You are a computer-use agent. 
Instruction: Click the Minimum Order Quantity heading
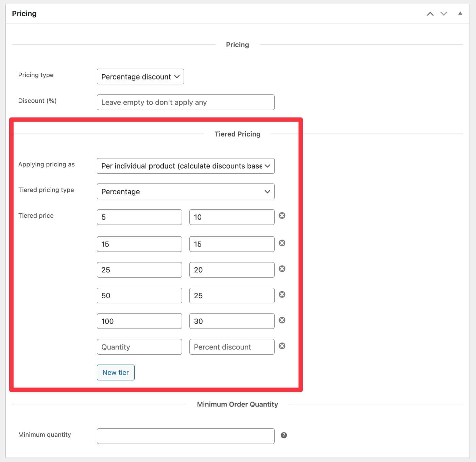(238, 404)
